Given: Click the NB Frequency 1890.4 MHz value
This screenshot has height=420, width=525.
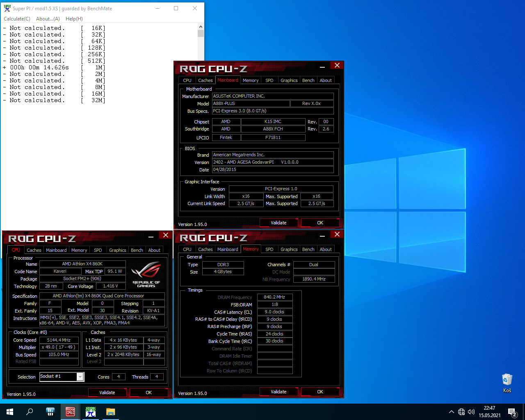Looking at the screenshot, I should point(314,279).
